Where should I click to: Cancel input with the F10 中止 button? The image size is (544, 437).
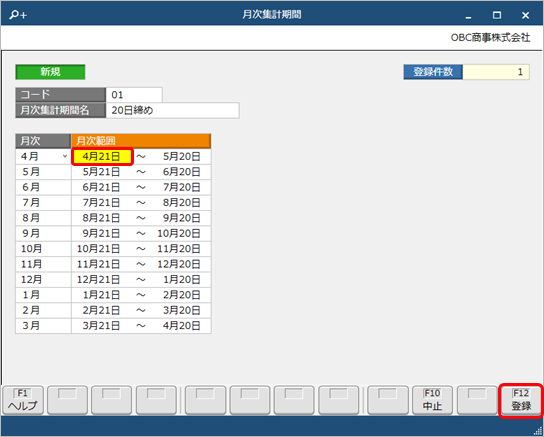[x=432, y=400]
